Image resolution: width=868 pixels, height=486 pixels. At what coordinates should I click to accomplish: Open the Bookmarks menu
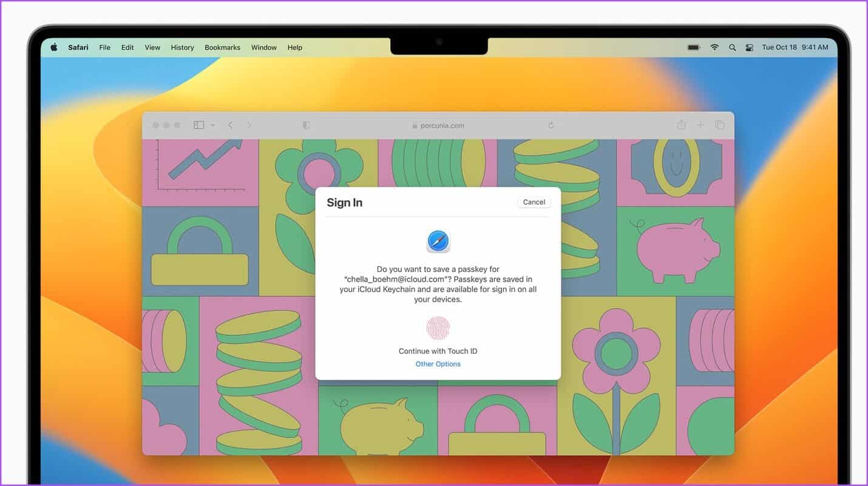pyautogui.click(x=222, y=47)
